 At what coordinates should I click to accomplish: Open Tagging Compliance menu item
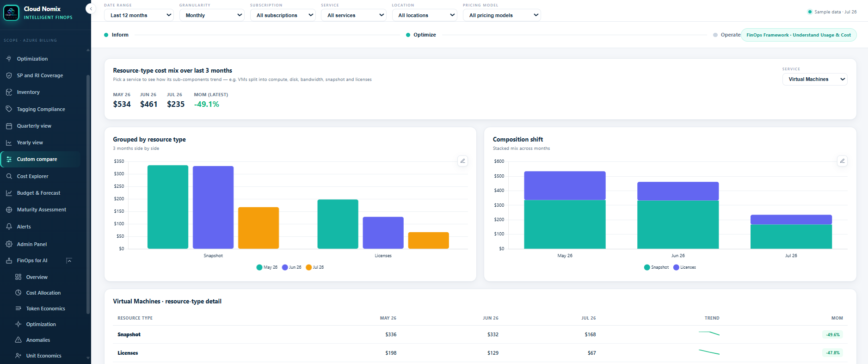pos(40,109)
